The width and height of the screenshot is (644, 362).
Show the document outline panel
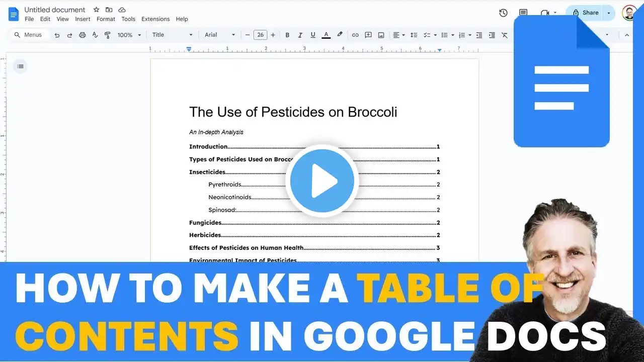[20, 66]
